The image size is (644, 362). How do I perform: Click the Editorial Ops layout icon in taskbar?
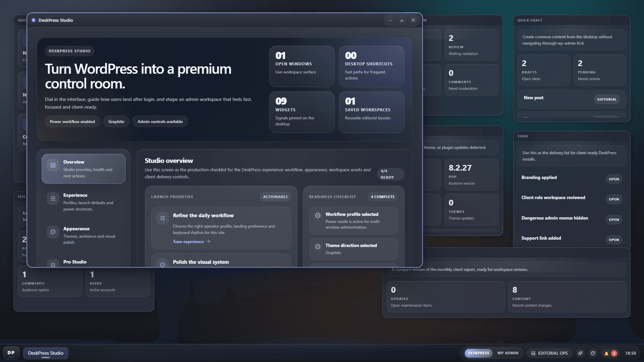click(533, 353)
